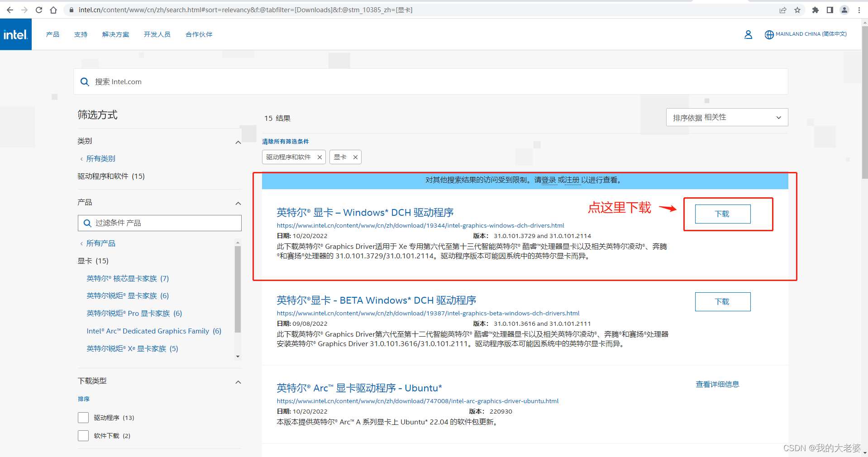
Task: Click 清除所有筛选条件 link
Action: click(286, 142)
